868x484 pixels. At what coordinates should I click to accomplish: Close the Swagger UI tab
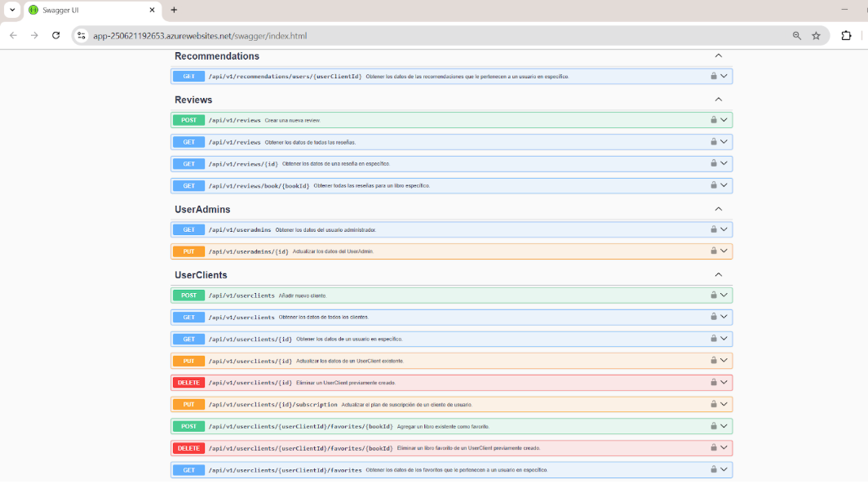[153, 10]
